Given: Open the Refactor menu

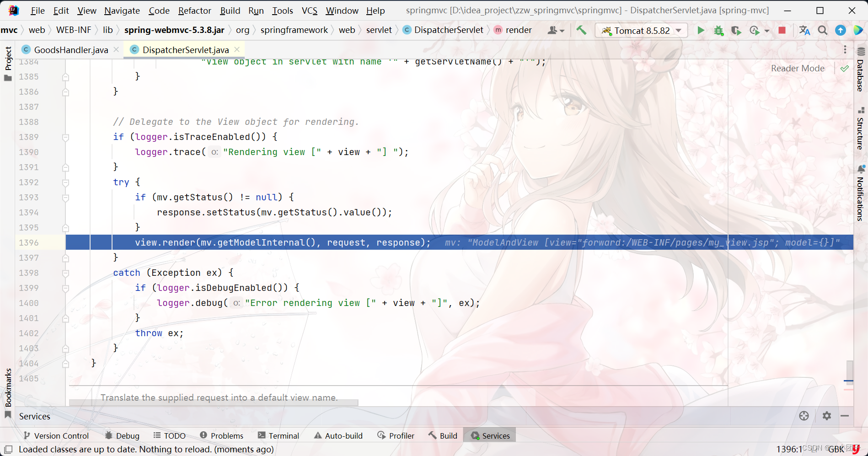Looking at the screenshot, I should [x=195, y=11].
